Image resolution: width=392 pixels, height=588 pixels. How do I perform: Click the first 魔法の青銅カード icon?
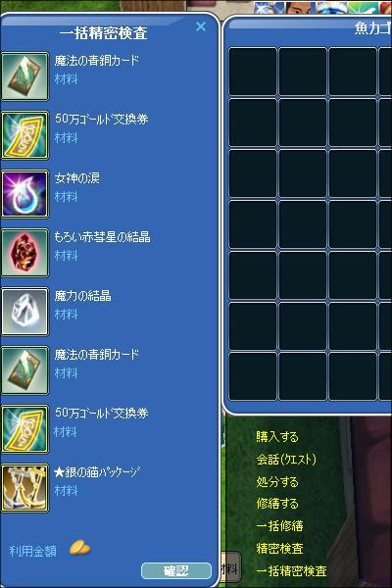[x=24, y=76]
